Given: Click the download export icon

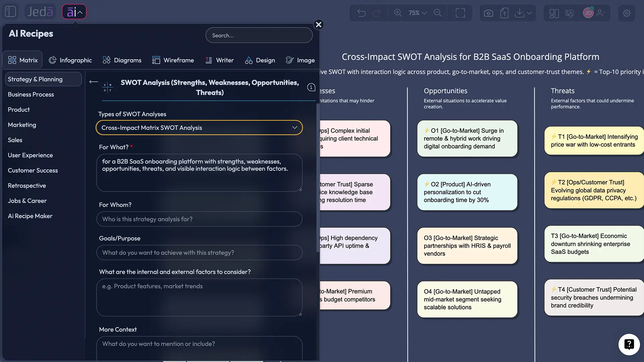Looking at the screenshot, I should point(520,13).
